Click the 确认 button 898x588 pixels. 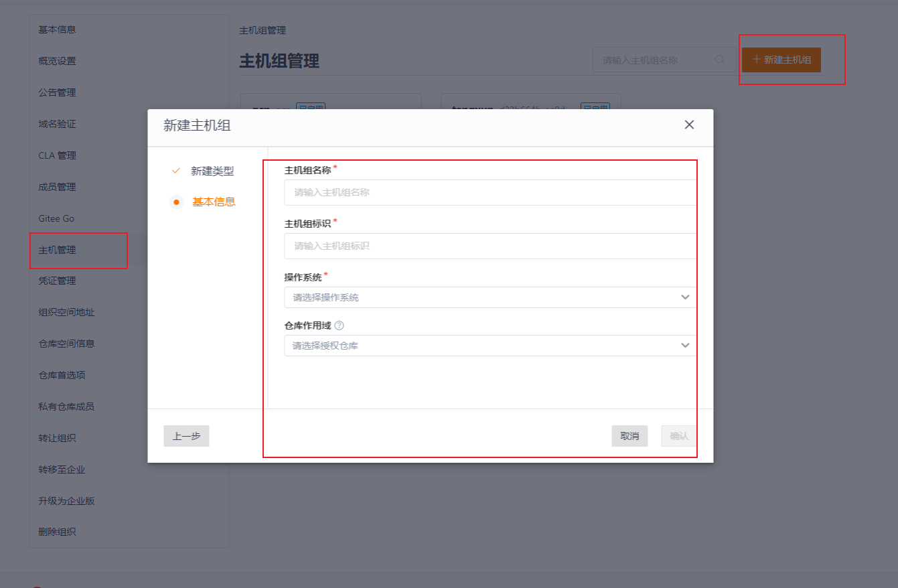pyautogui.click(x=679, y=436)
